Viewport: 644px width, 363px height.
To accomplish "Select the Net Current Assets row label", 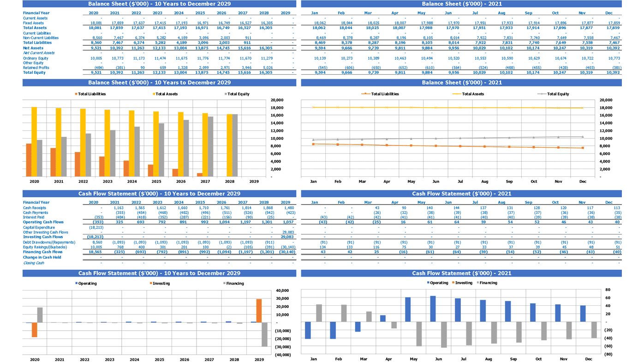I will (39, 53).
